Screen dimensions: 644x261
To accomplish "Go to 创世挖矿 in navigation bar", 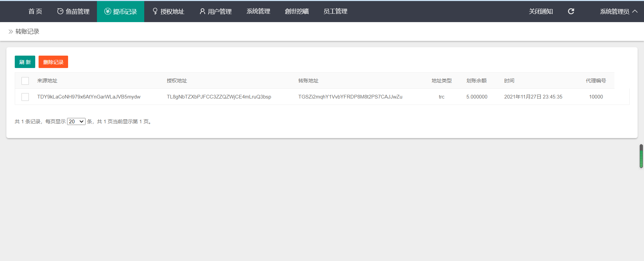I will (x=297, y=11).
